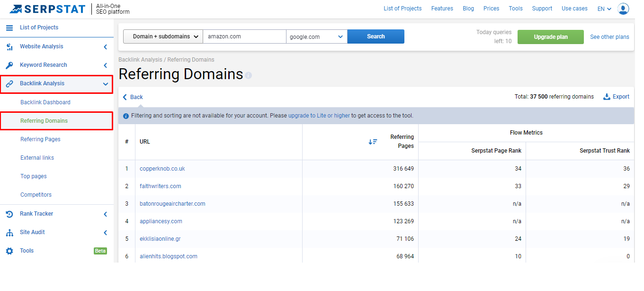Click the Serpstat logo
644x291 pixels.
[x=47, y=9]
